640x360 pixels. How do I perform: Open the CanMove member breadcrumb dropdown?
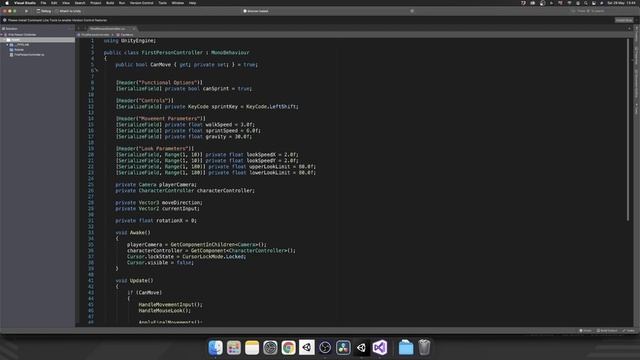pos(125,35)
